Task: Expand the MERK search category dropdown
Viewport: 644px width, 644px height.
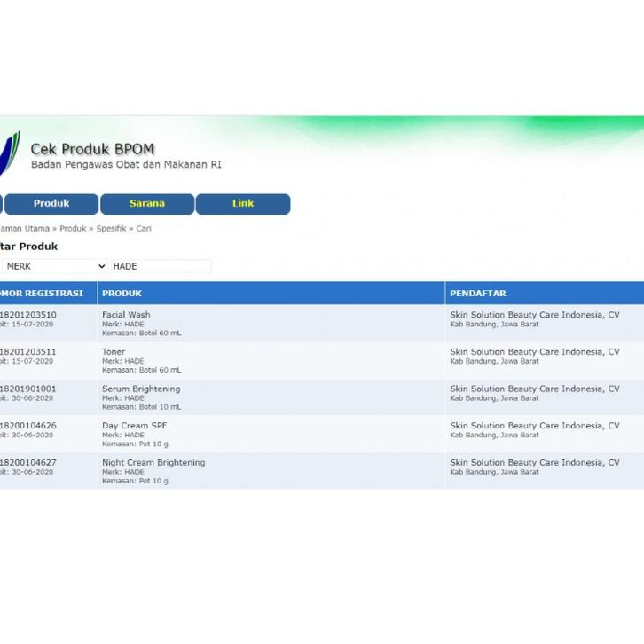Action: point(55,266)
